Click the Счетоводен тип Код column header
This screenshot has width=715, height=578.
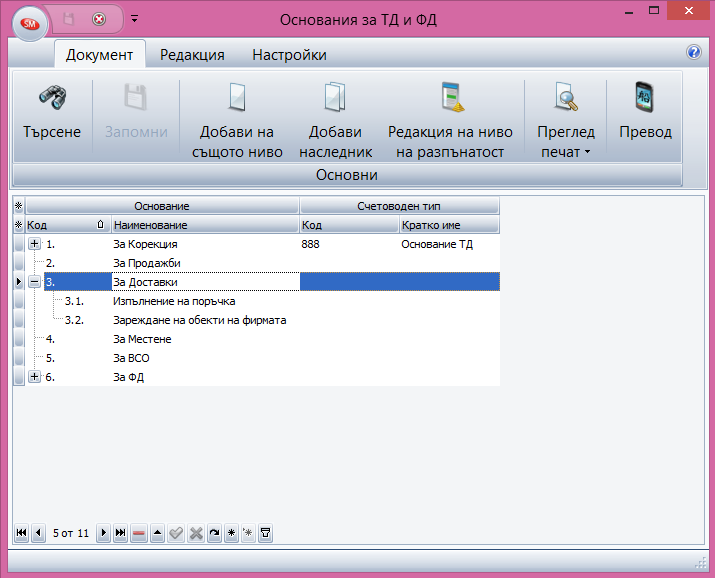[349, 225]
